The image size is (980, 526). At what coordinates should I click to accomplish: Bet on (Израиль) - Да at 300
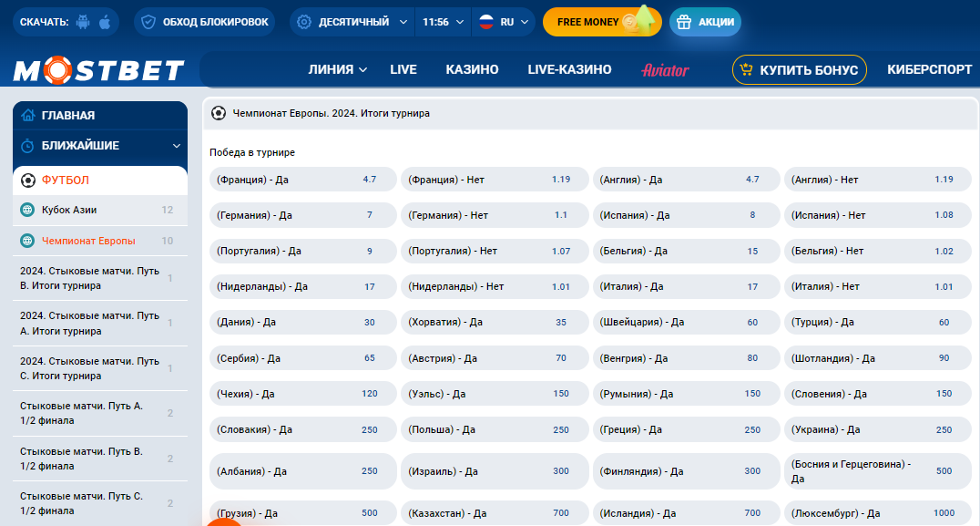495,471
